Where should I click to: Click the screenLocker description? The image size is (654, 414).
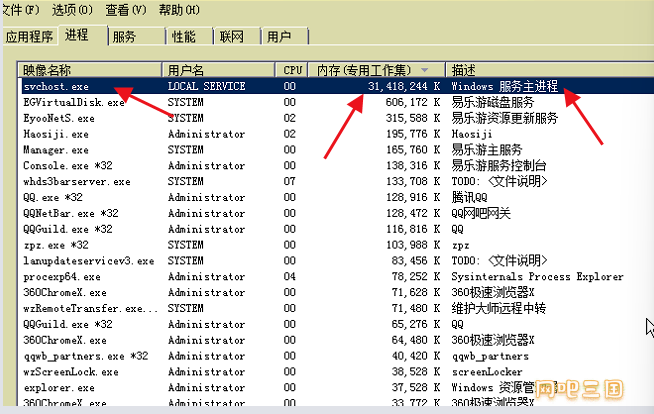(x=487, y=372)
